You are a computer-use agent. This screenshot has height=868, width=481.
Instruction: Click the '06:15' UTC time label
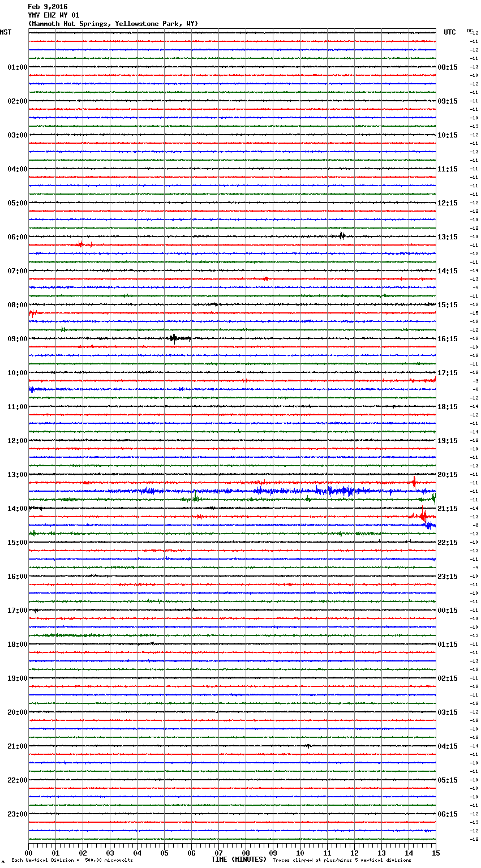[x=448, y=814]
